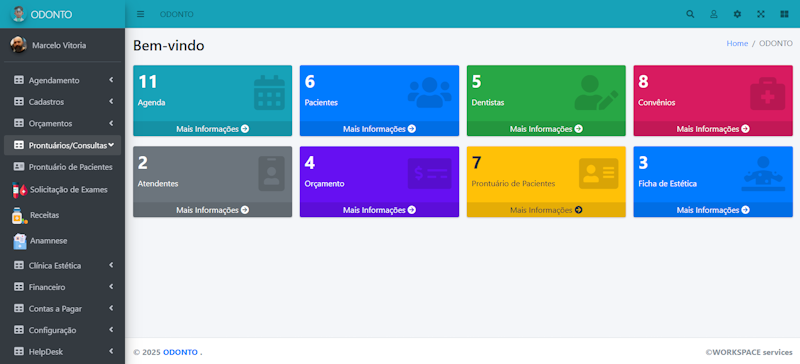Click the people group icon on Pacientes card

pyautogui.click(x=430, y=92)
